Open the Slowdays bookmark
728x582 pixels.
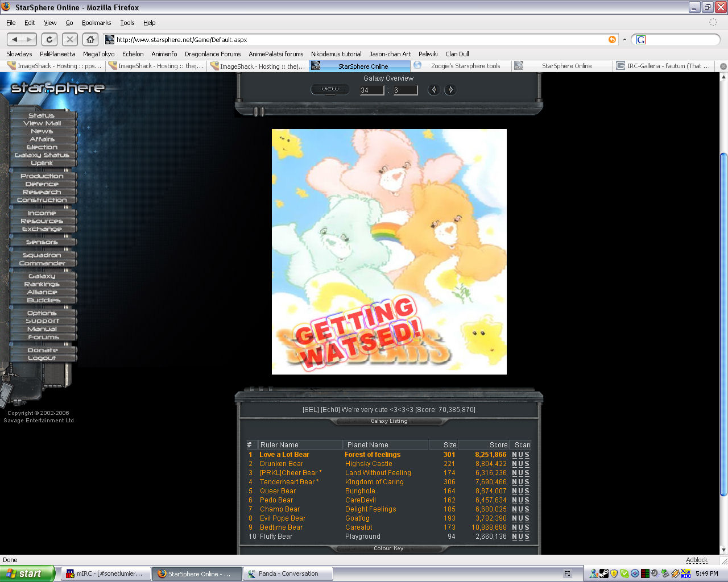click(19, 54)
